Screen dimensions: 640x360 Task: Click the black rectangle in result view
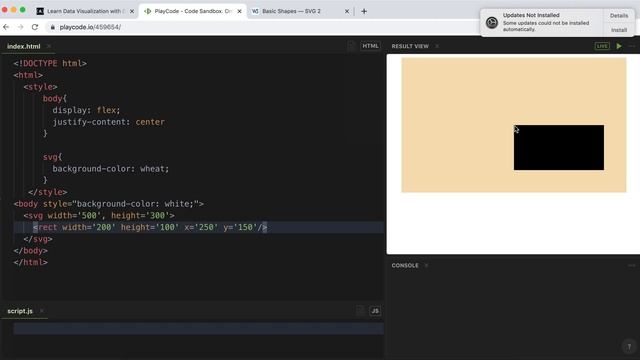[x=559, y=147]
